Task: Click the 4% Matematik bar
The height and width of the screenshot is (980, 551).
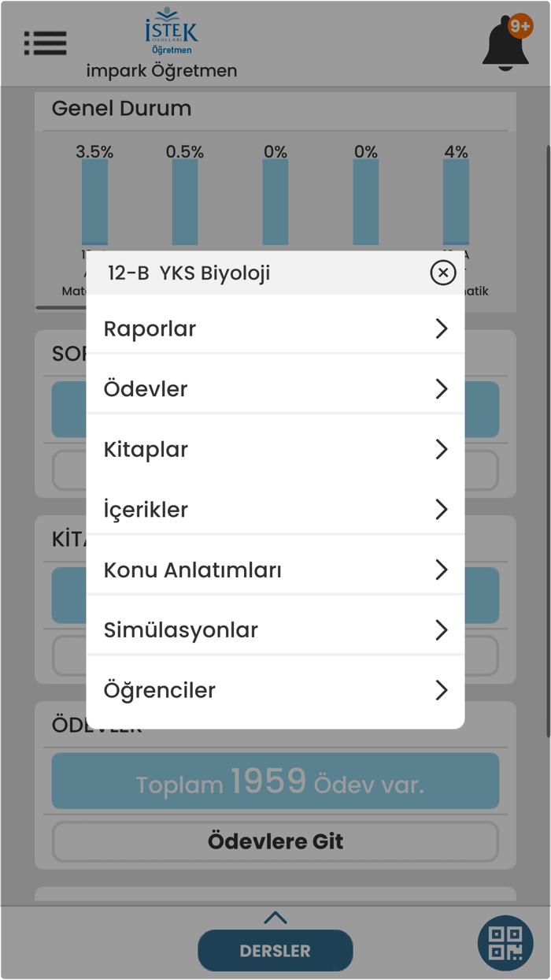Action: pyautogui.click(x=455, y=201)
